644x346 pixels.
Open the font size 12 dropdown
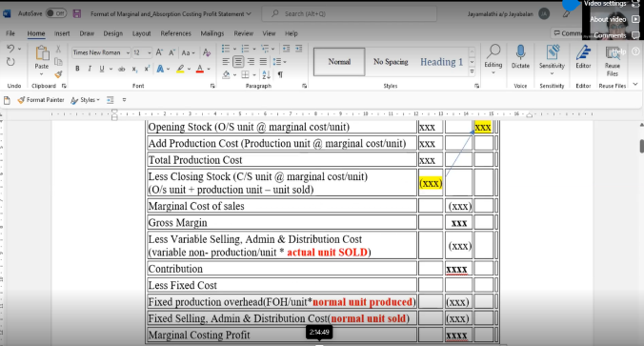click(x=149, y=53)
